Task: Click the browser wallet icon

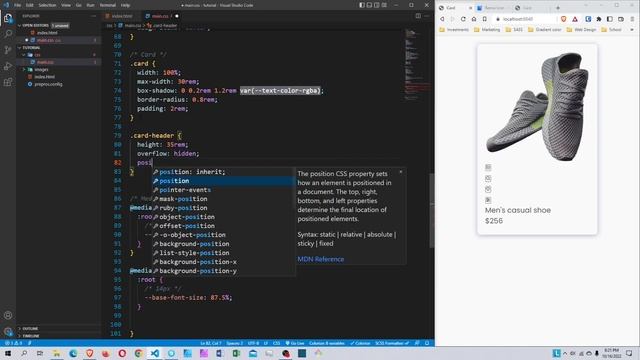Action: coord(621,19)
